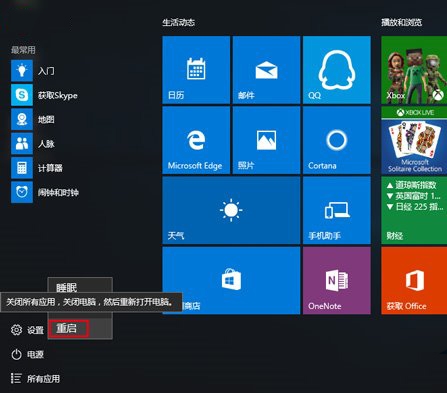
Task: Open the 手机助手 phone companion tile
Action: tap(337, 210)
